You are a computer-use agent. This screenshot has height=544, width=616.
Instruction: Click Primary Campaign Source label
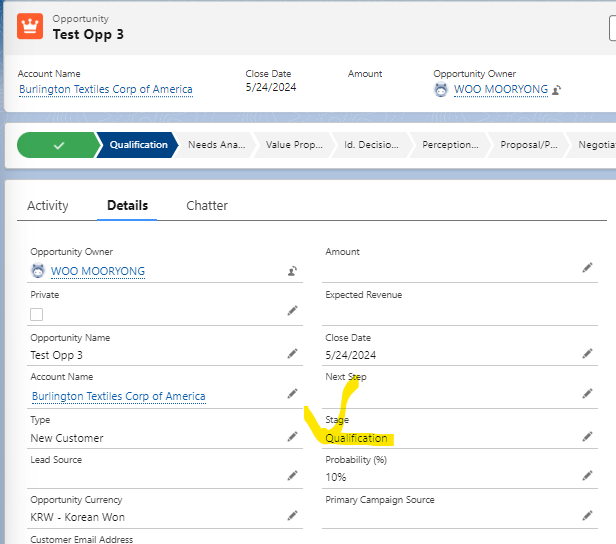[380, 500]
